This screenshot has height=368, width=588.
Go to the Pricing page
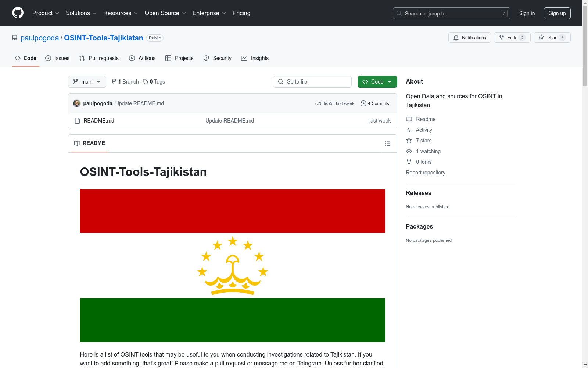[x=241, y=13]
